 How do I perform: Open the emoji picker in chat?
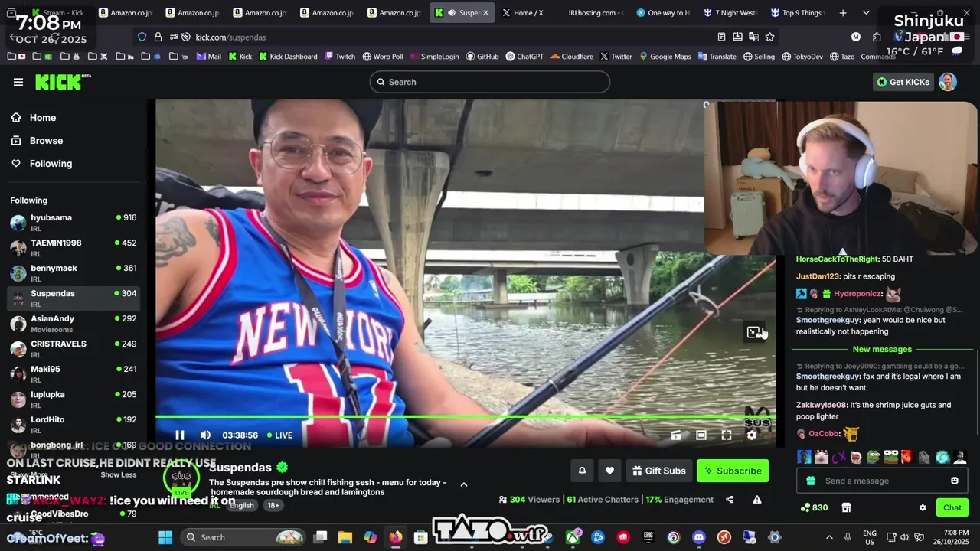pyautogui.click(x=955, y=481)
